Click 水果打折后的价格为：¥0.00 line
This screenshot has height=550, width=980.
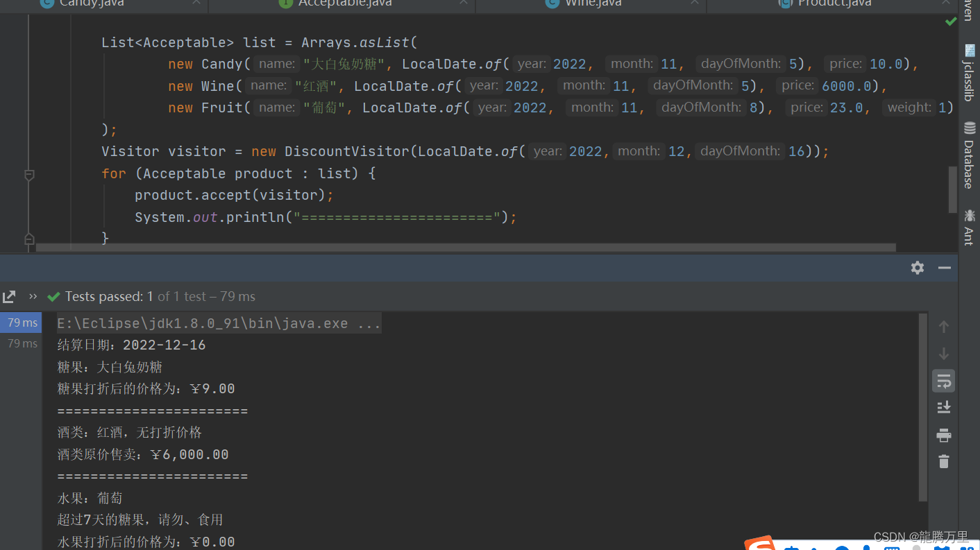pos(146,541)
